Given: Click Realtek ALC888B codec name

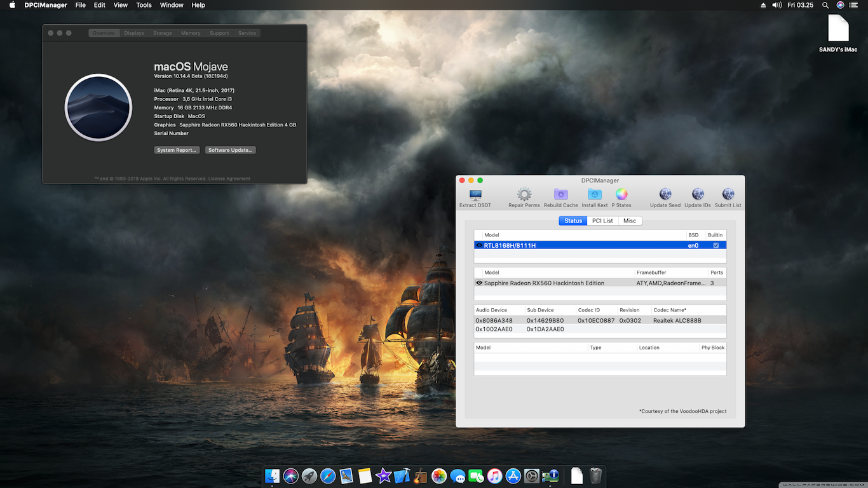Looking at the screenshot, I should coord(677,320).
